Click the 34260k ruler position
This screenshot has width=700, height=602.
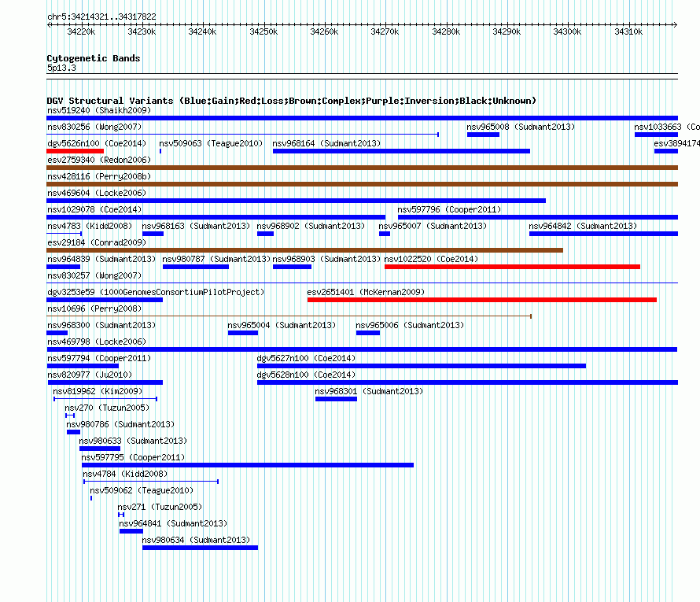324,31
